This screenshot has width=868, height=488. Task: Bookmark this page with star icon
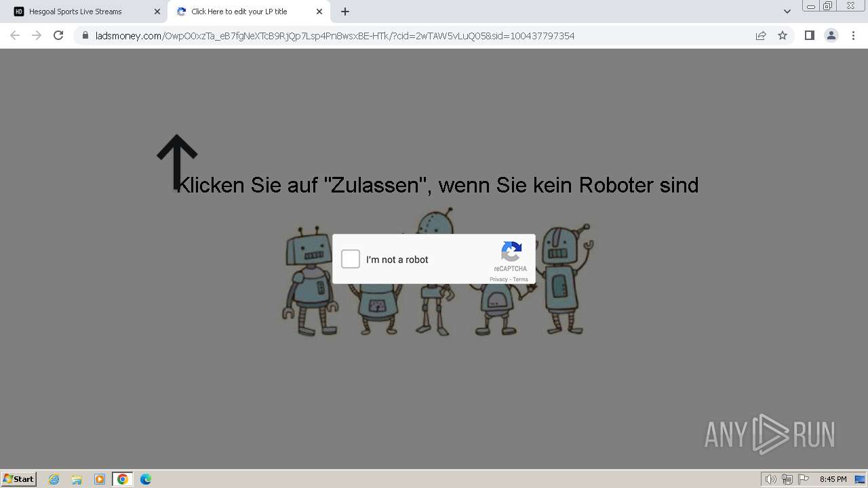point(783,36)
